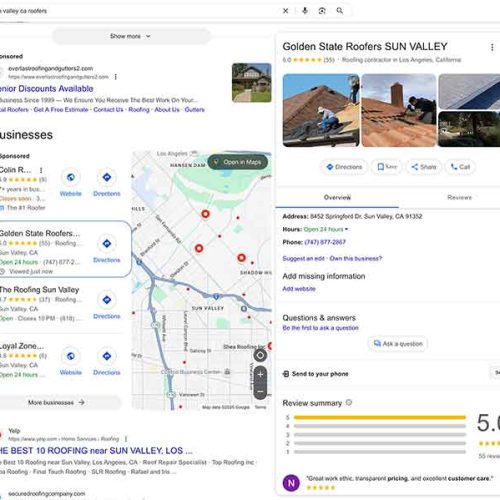This screenshot has height=500, width=500.
Task: Open the Contact Us sitelink
Action: pyautogui.click(x=108, y=110)
